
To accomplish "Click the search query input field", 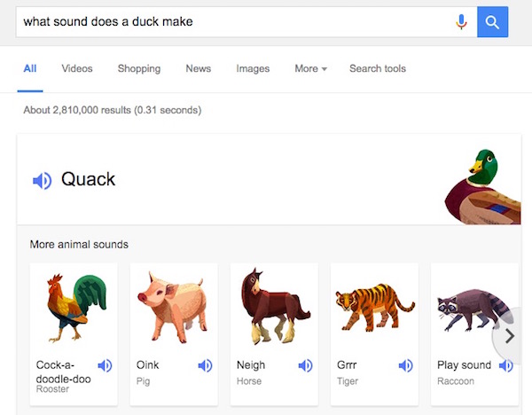I will tap(231, 21).
